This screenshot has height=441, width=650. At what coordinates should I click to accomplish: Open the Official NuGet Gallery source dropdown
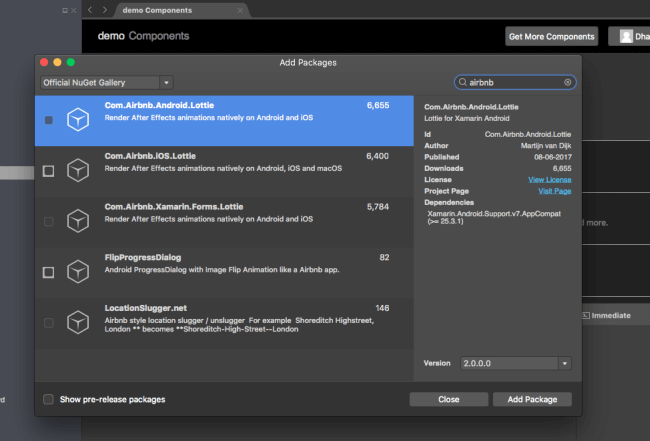(106, 82)
